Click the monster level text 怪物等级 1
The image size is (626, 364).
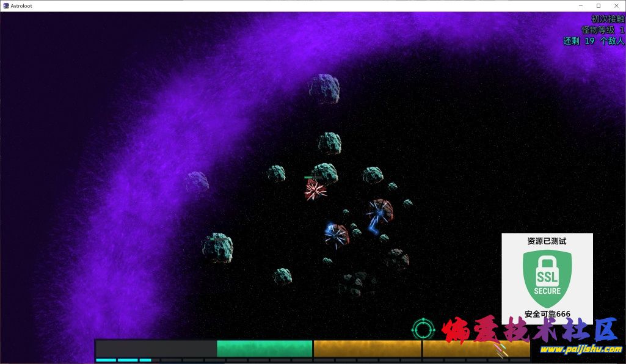click(x=602, y=30)
